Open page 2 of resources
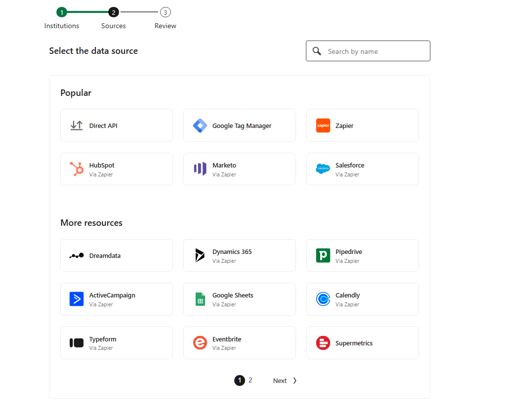 (x=250, y=380)
